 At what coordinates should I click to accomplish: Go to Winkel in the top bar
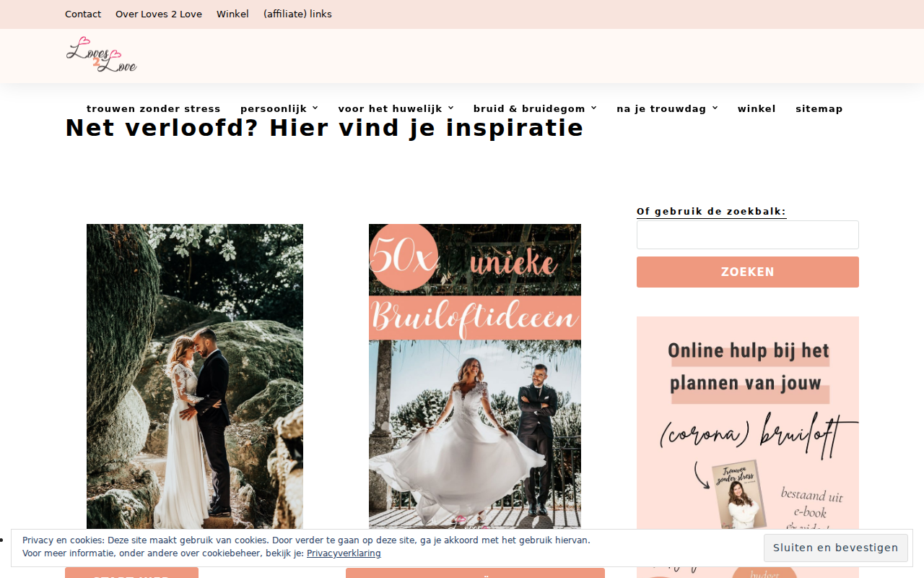click(x=232, y=14)
